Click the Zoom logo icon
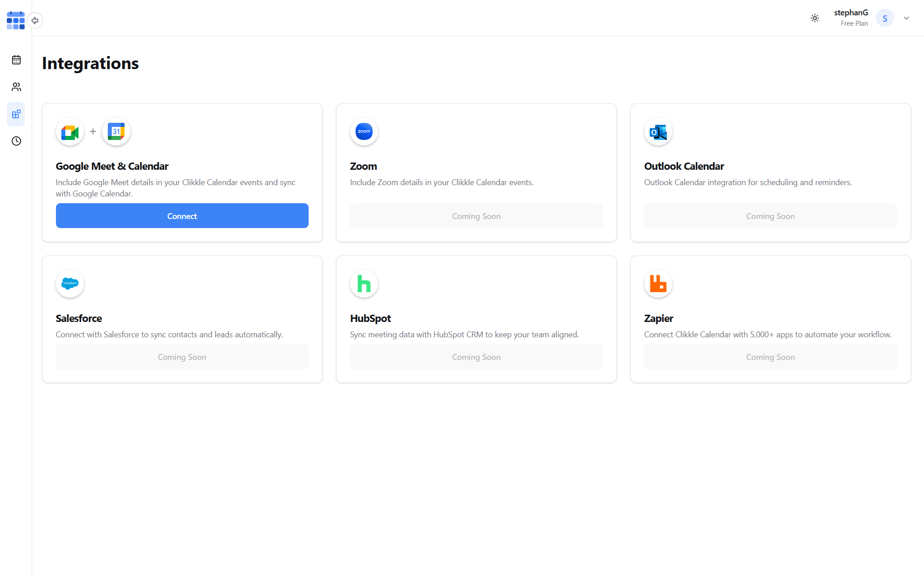This screenshot has height=578, width=924. pyautogui.click(x=364, y=132)
